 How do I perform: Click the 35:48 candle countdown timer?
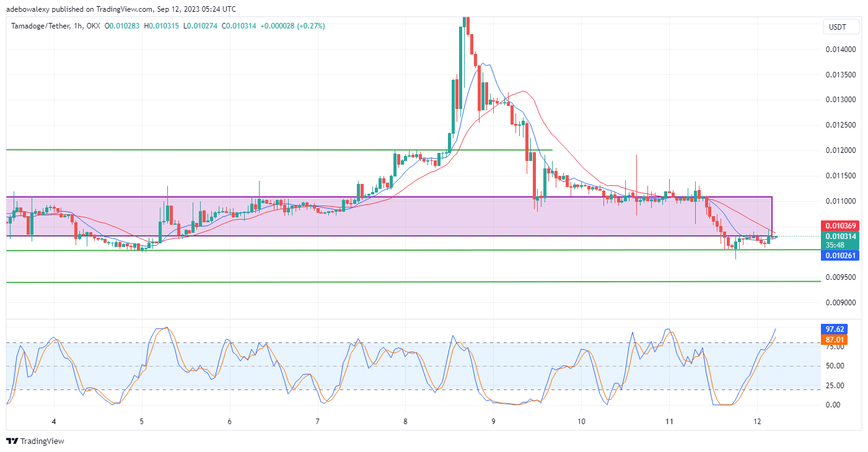tap(836, 245)
